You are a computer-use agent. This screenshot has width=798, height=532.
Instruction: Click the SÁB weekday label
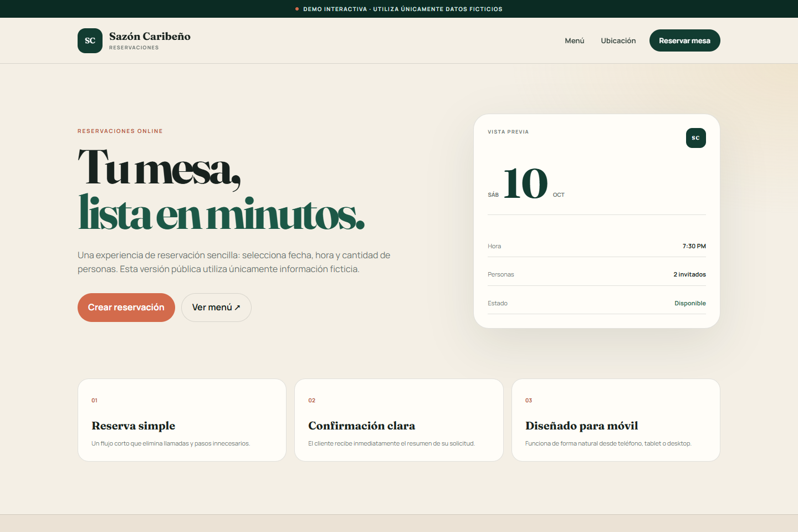click(493, 195)
